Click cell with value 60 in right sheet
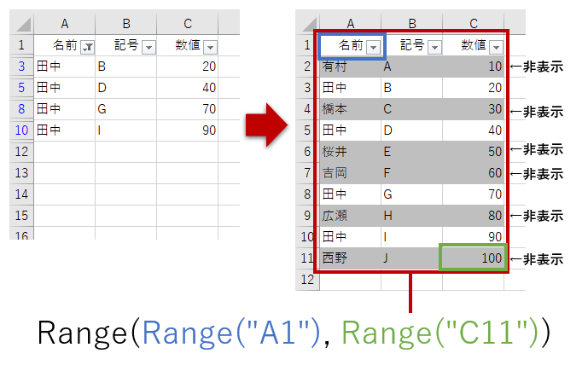This screenshot has height=365, width=588. click(474, 173)
